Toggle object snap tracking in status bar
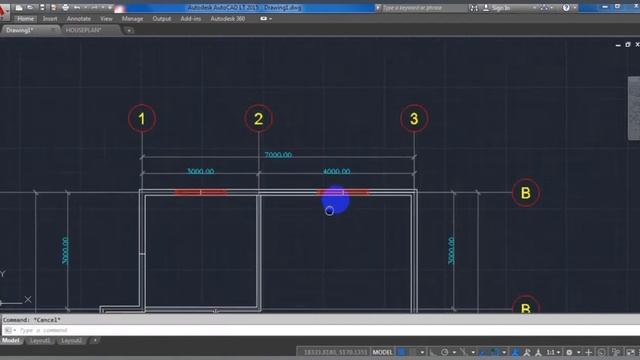The image size is (640, 360). pos(483,352)
